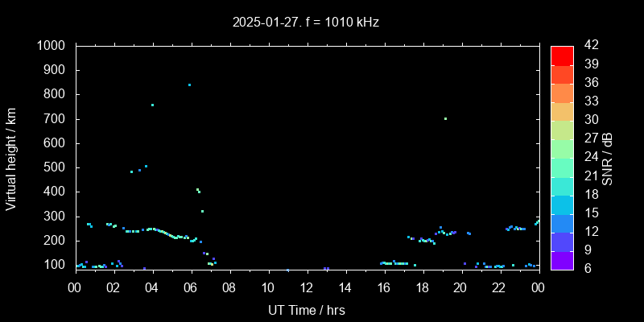Select the 12 hour tick on time axis
The height and width of the screenshot is (322, 644).
coord(306,288)
